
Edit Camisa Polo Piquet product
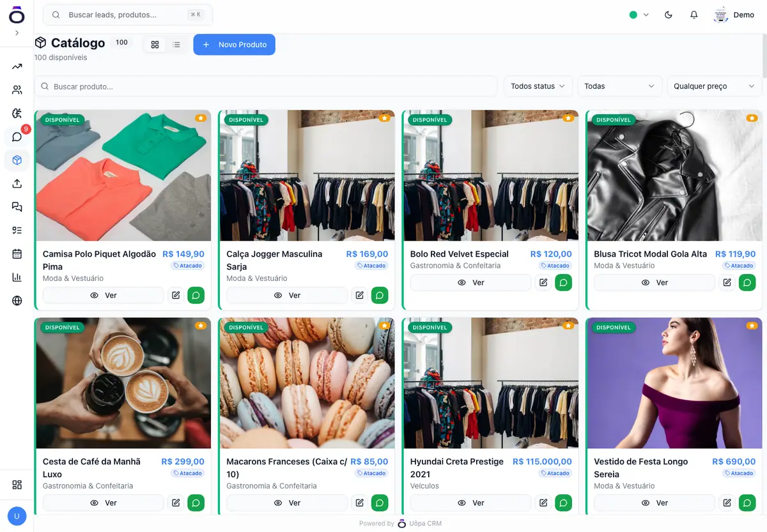point(176,295)
